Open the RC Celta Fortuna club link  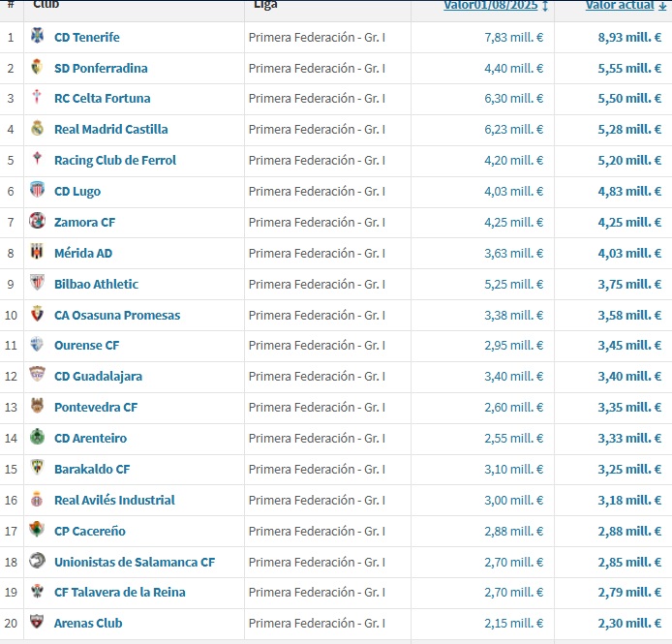(x=102, y=98)
